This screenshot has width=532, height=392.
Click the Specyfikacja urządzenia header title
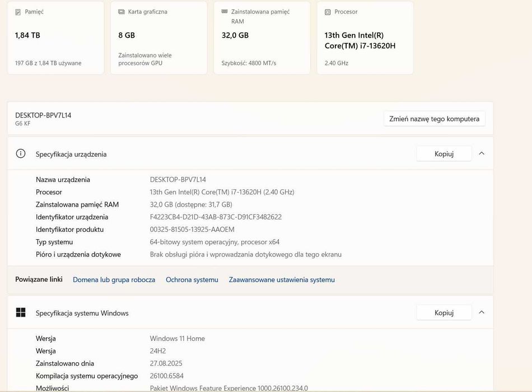coord(71,154)
